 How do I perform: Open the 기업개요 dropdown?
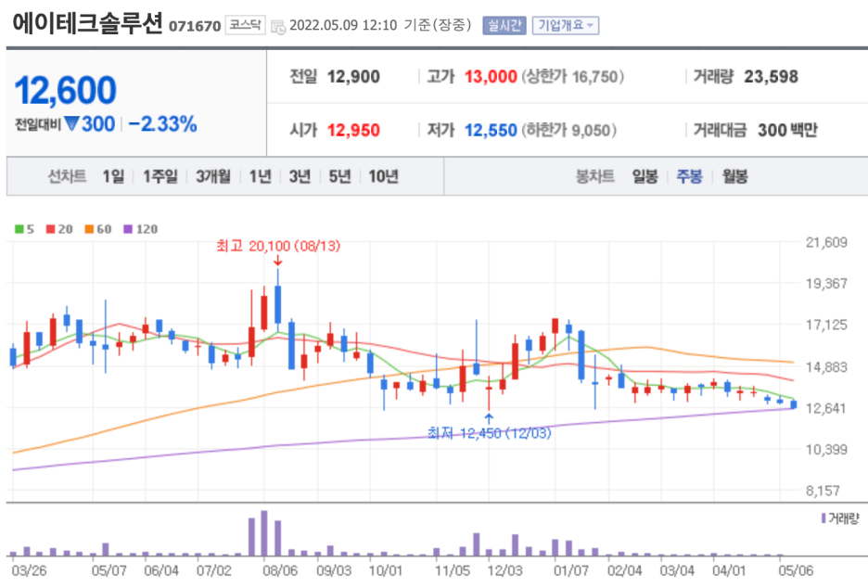point(565,25)
